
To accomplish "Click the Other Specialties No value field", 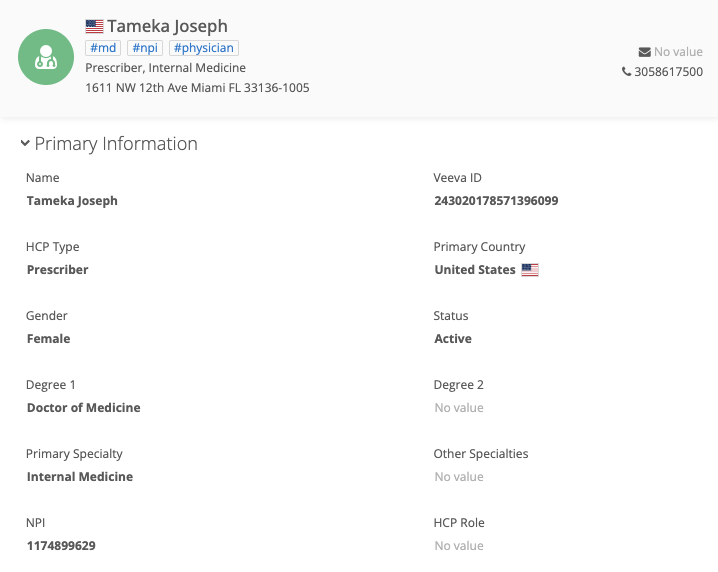I will tap(459, 477).
